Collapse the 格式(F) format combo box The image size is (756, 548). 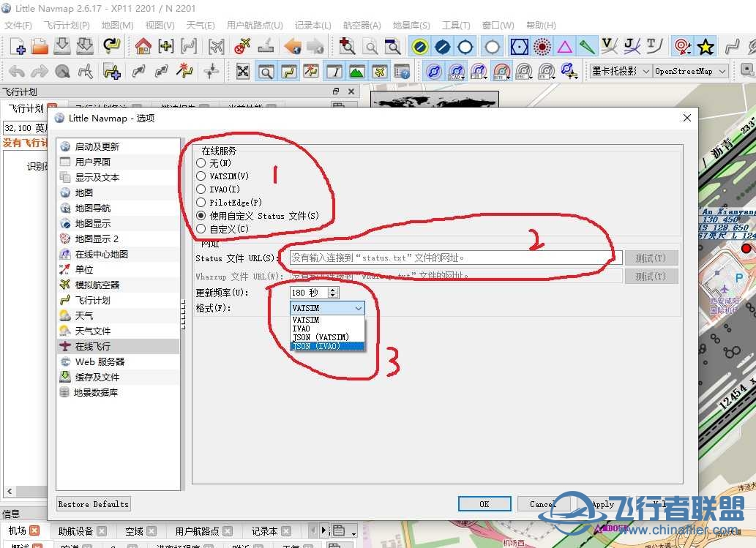coord(327,308)
